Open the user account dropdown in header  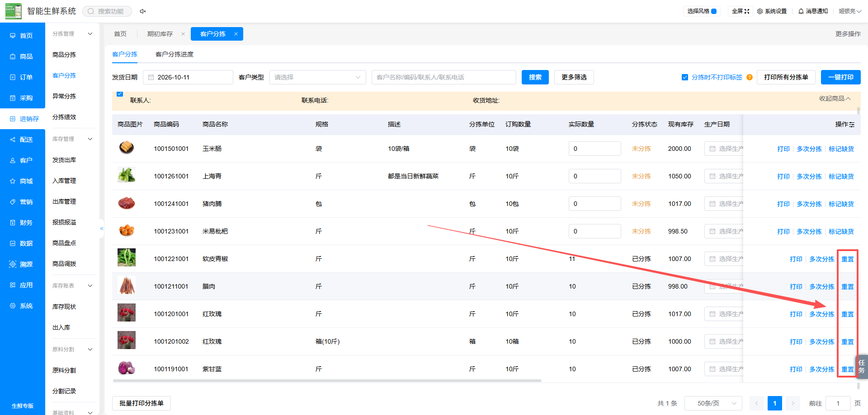point(850,11)
